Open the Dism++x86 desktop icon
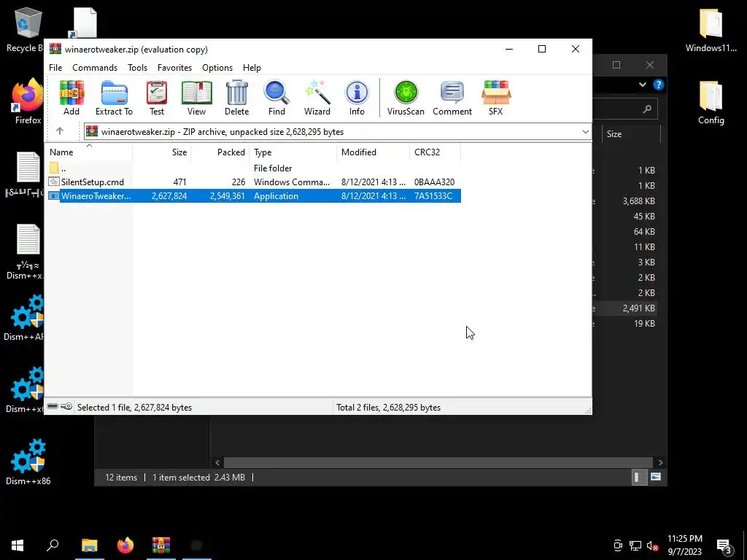This screenshot has height=560, width=747. pyautogui.click(x=28, y=462)
